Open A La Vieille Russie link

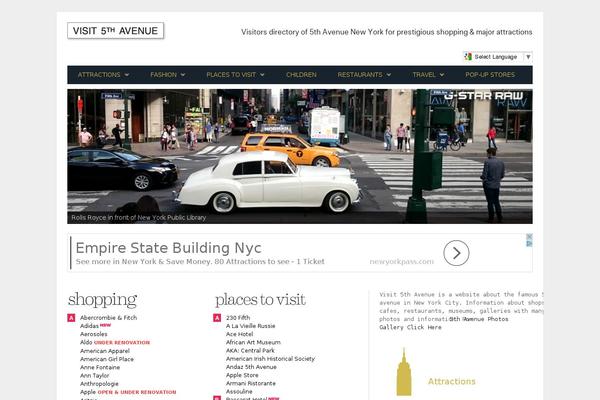click(251, 326)
